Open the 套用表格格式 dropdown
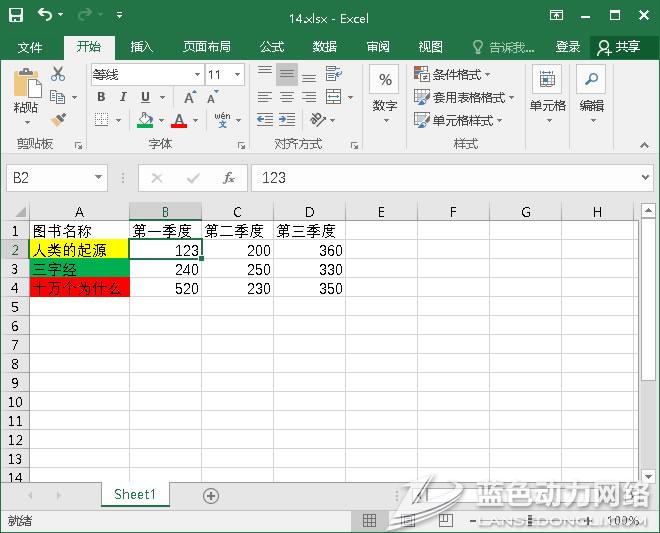660x533 pixels. pyautogui.click(x=464, y=97)
